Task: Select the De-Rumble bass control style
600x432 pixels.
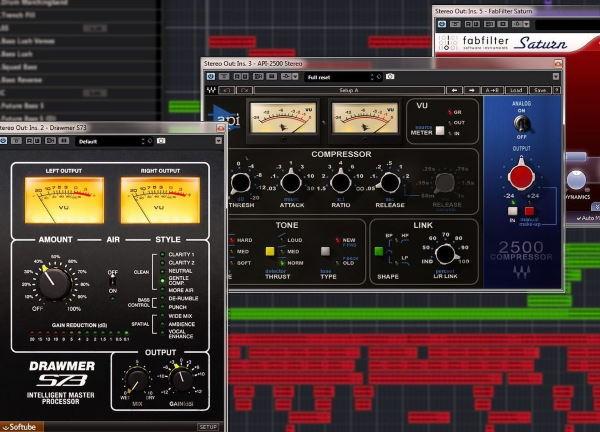Action: click(183, 298)
